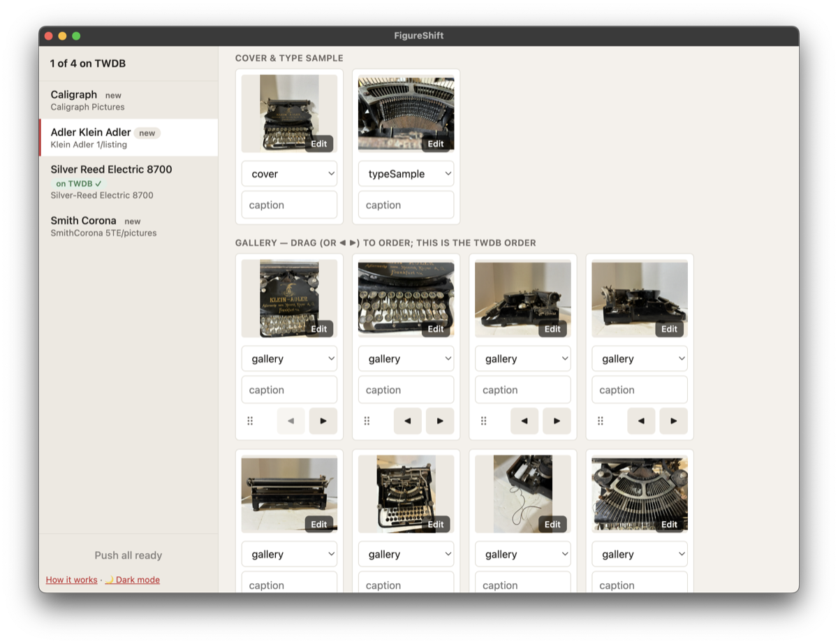Focus caption field on fourth gallery card
Image resolution: width=838 pixels, height=644 pixels.
[x=640, y=390]
